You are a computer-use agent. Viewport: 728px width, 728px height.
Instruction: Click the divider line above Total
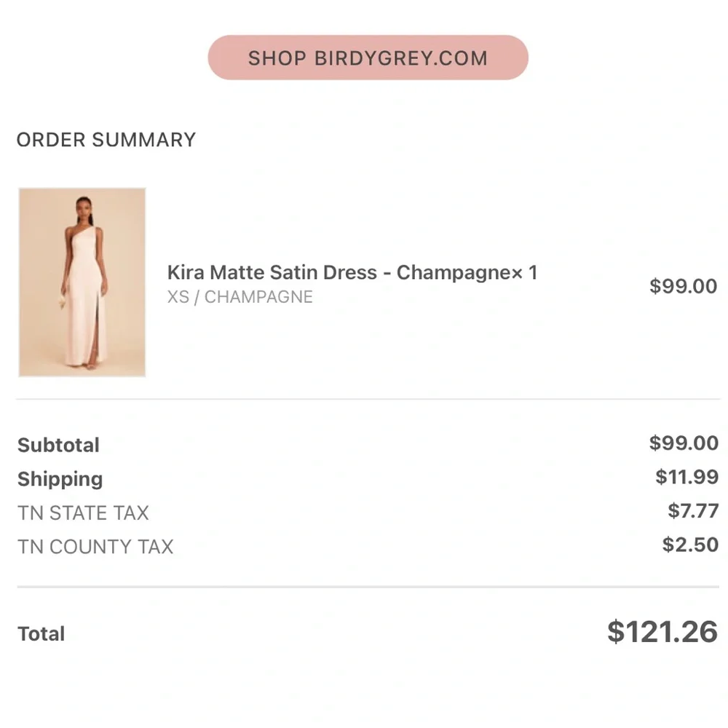click(x=368, y=587)
